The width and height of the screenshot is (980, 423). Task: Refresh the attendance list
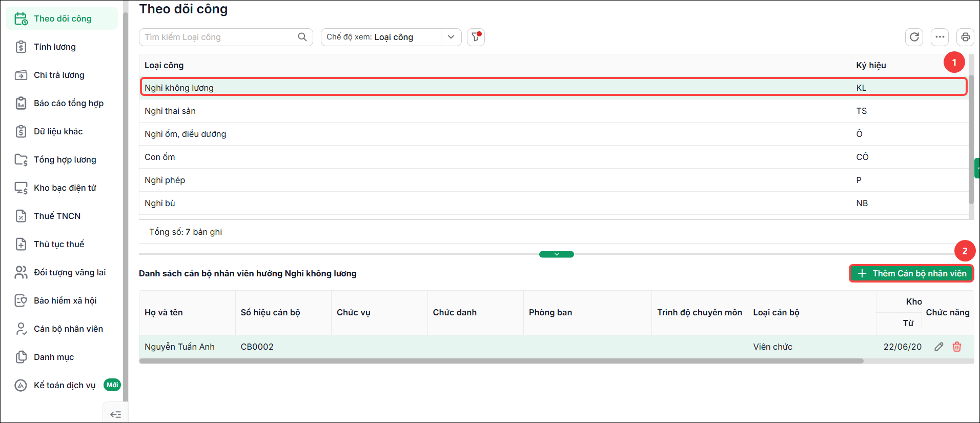[914, 37]
